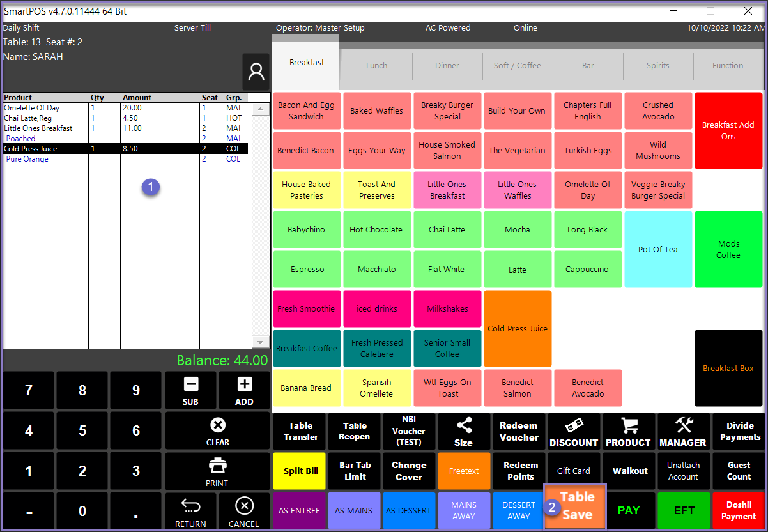Select the orange Cold Press Juice tile
Viewport: 768px width, 532px height.
[518, 328]
